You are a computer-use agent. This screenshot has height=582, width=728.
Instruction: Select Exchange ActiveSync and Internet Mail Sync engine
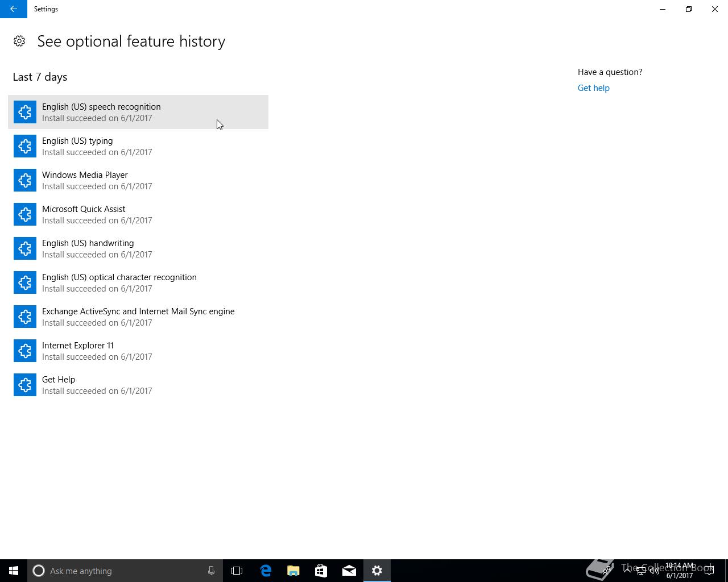(x=138, y=317)
